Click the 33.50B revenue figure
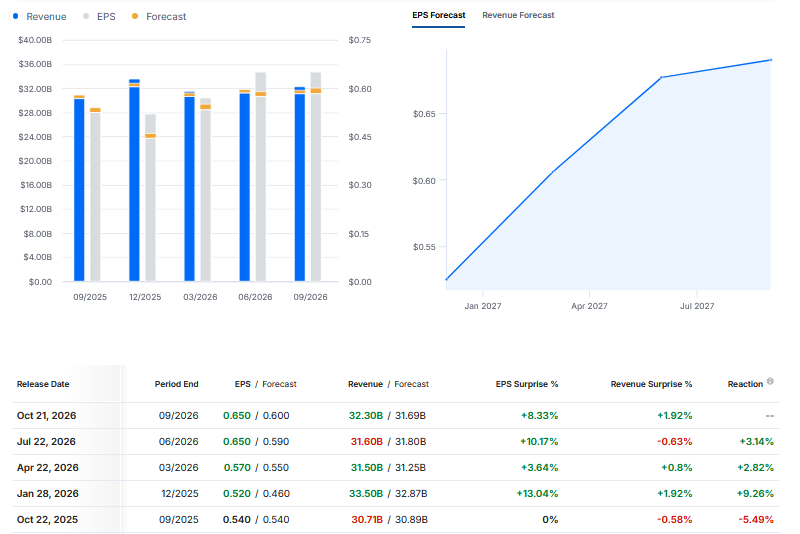Viewport: 800px width, 534px height. click(366, 494)
